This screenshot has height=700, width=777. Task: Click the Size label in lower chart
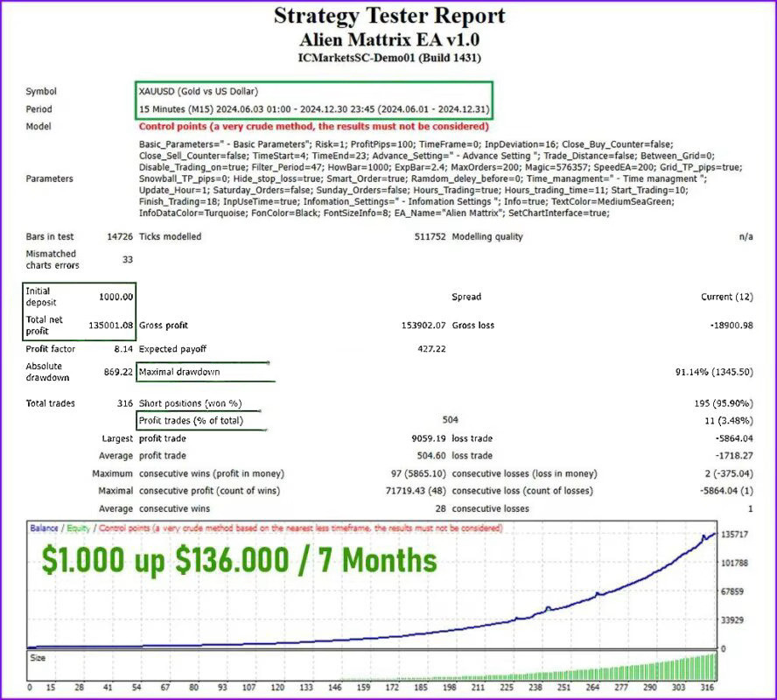(x=38, y=656)
